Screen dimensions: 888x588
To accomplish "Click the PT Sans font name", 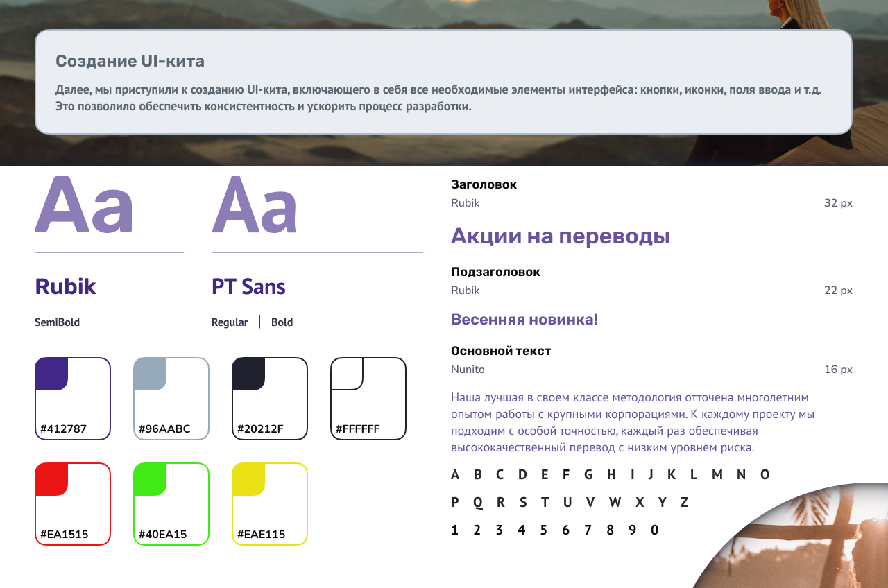I will coord(248,286).
